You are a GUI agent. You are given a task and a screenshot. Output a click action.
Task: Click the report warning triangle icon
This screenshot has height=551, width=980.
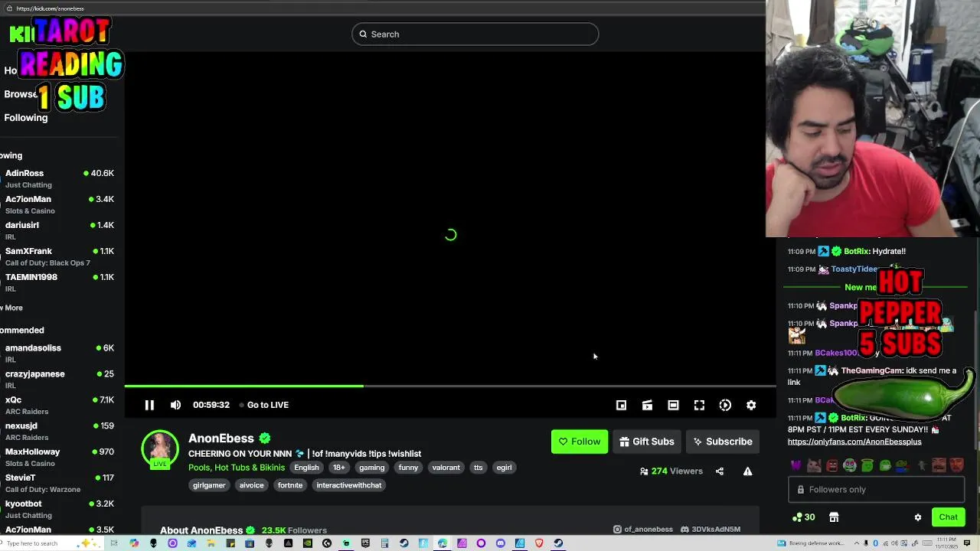pos(747,471)
